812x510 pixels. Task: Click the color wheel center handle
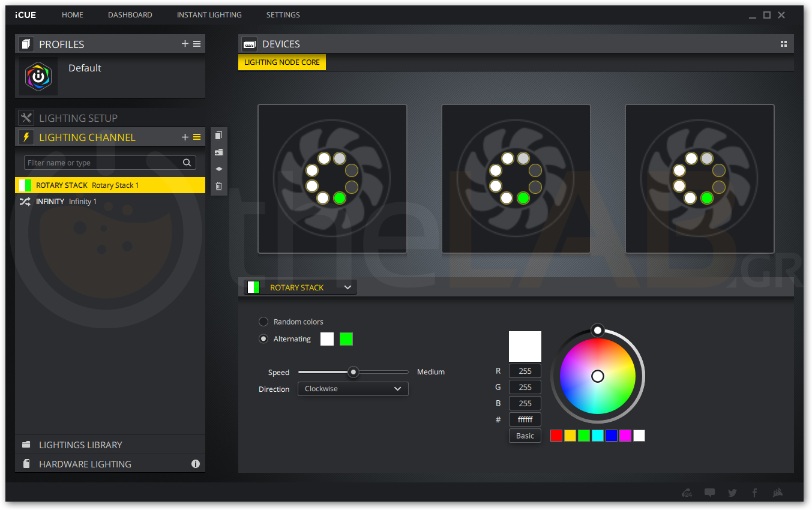[598, 376]
